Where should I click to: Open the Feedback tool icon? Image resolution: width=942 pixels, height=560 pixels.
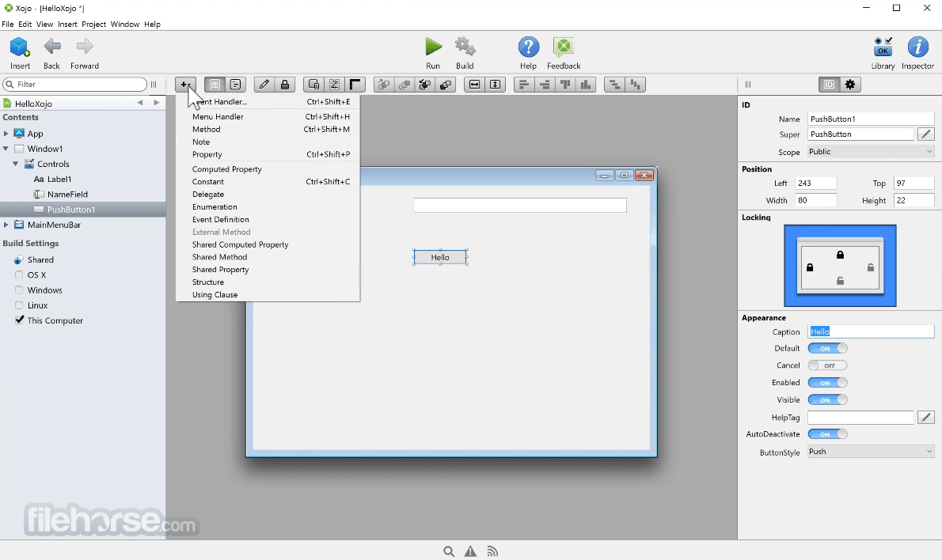click(x=564, y=47)
